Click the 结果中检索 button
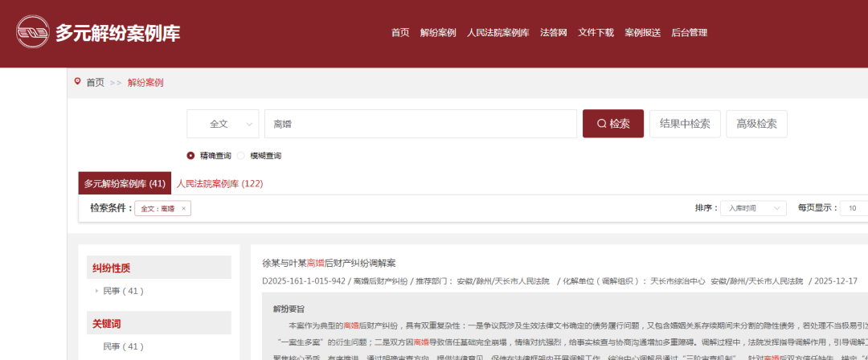The image size is (868, 360). click(x=684, y=124)
